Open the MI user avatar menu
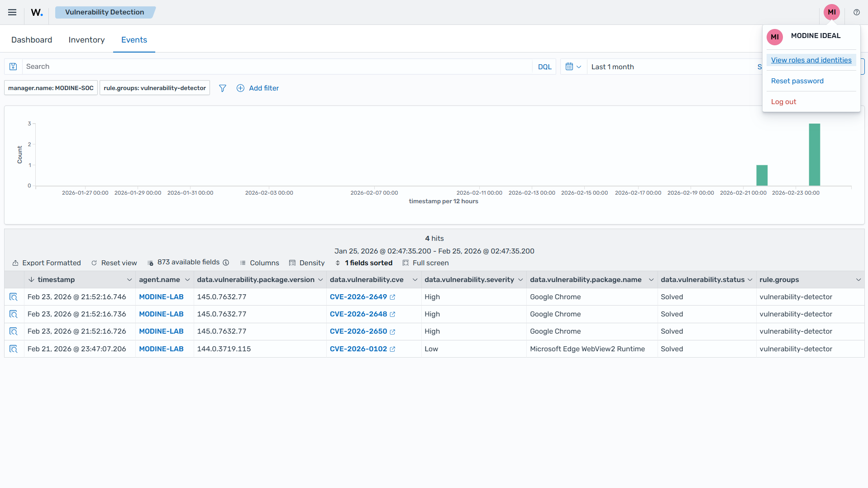868x488 pixels. tap(832, 12)
